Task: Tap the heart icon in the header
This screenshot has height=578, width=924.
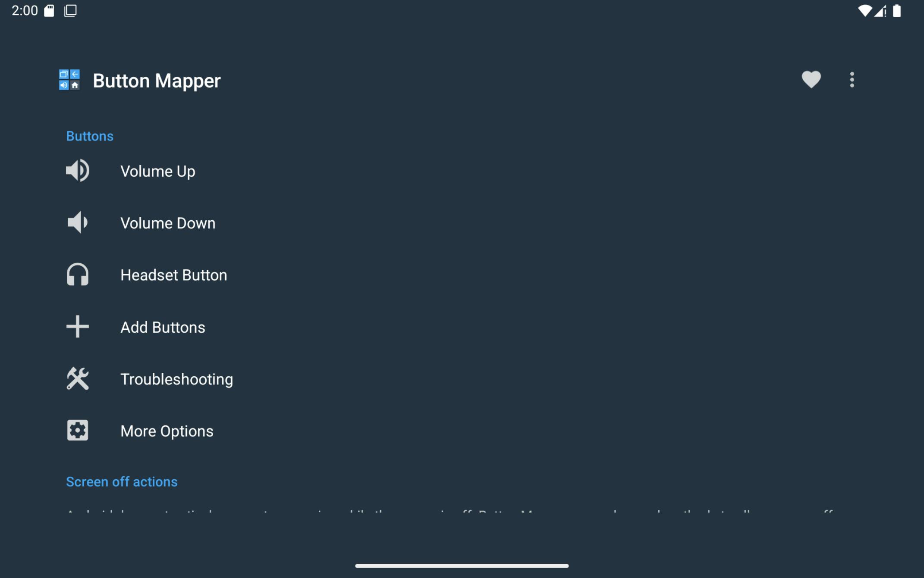Action: [x=811, y=80]
